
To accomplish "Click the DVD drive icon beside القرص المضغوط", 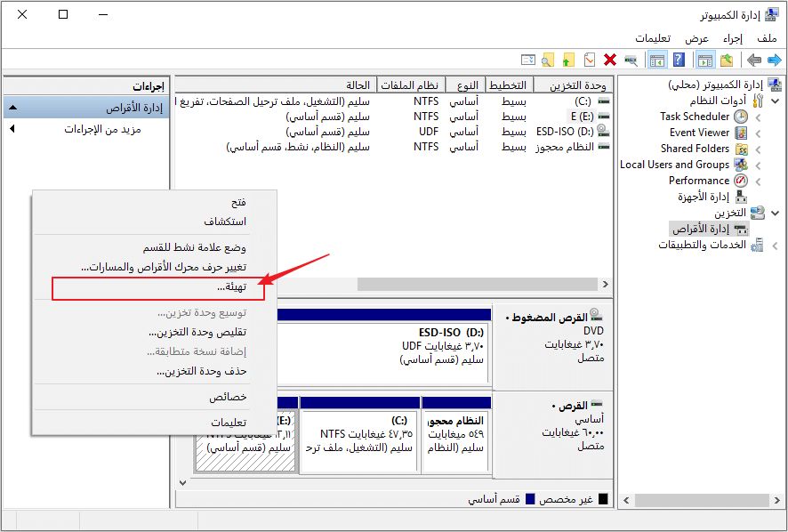I will coord(597,315).
